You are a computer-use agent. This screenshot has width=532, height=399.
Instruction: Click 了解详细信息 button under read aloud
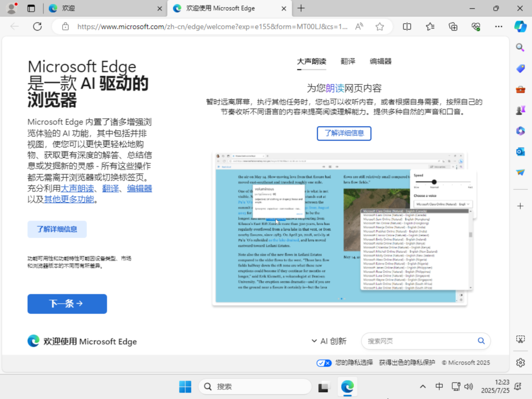(344, 133)
